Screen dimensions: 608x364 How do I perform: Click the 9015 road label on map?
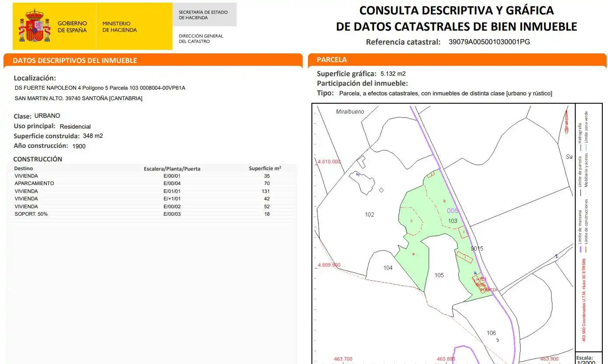point(477,248)
